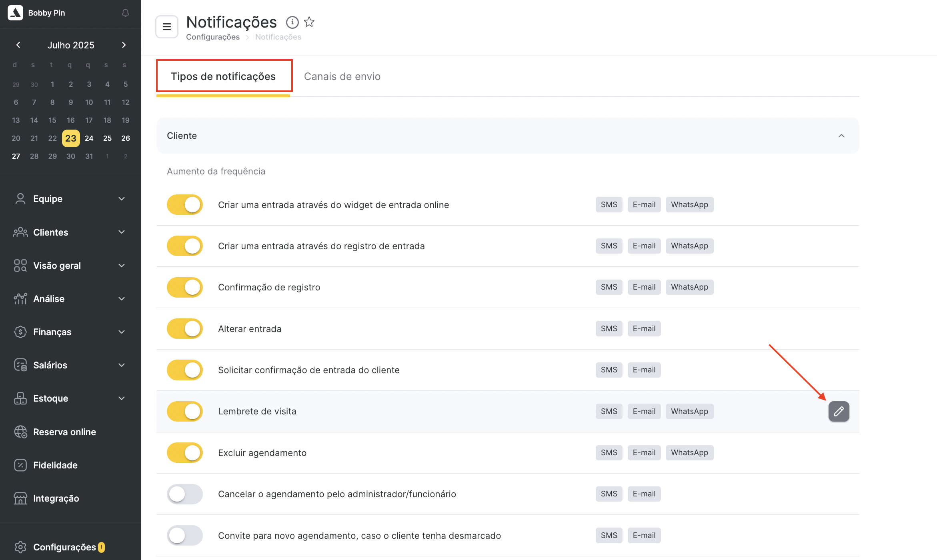Select July 31 in calendar
Screen dimensions: 937x560
coord(89,156)
